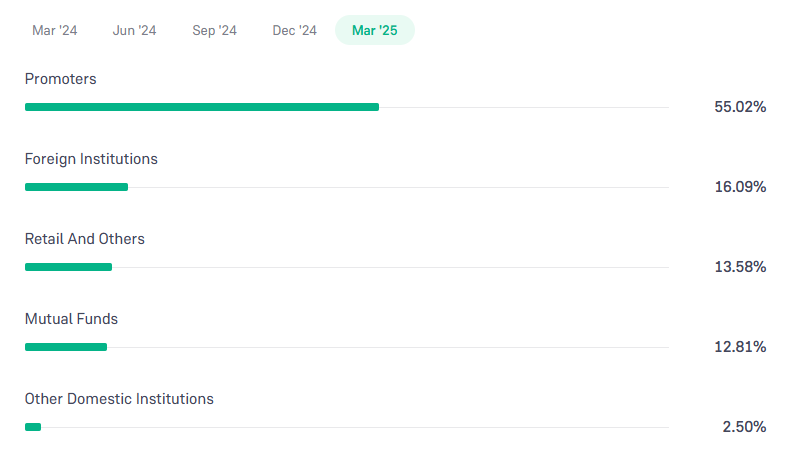Click the Retail And Others bar
This screenshot has width=797, height=468.
tap(68, 267)
